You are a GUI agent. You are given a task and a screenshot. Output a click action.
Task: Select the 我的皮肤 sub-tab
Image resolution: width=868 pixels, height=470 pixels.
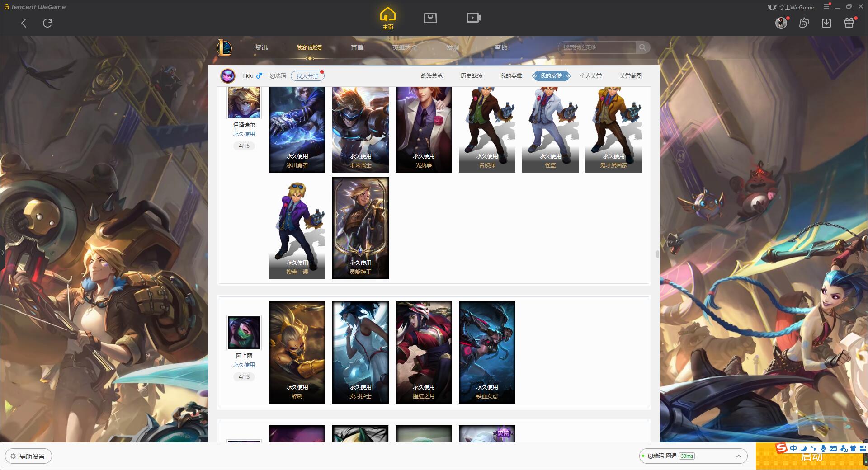pos(551,76)
